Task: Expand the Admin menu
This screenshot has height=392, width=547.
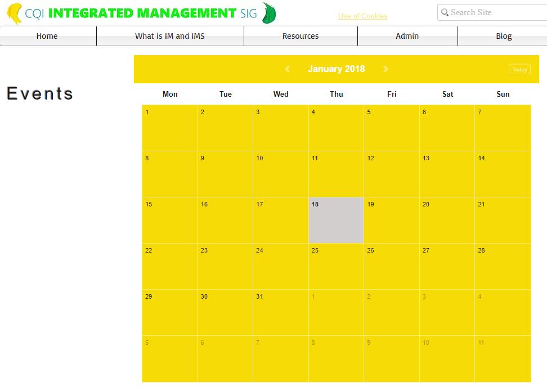Action: 407,36
